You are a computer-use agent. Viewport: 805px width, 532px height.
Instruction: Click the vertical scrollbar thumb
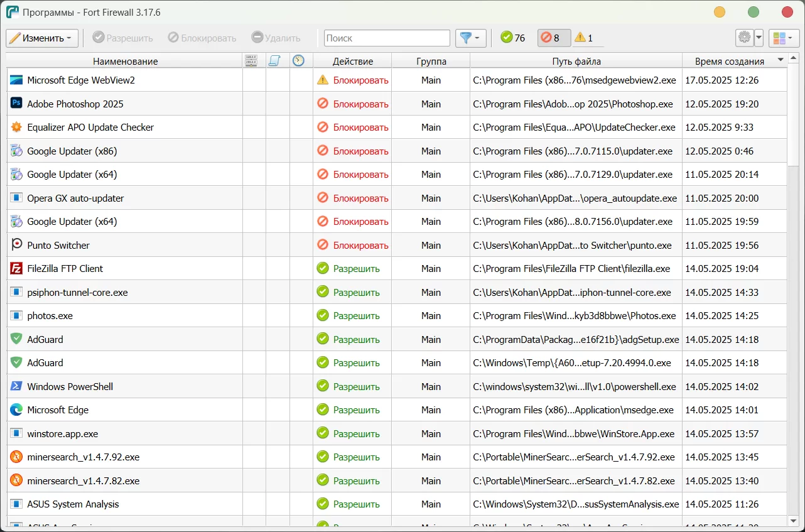coord(793,116)
